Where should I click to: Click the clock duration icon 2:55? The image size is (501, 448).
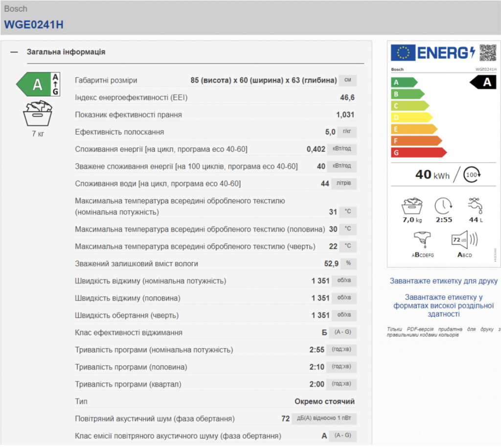443,206
